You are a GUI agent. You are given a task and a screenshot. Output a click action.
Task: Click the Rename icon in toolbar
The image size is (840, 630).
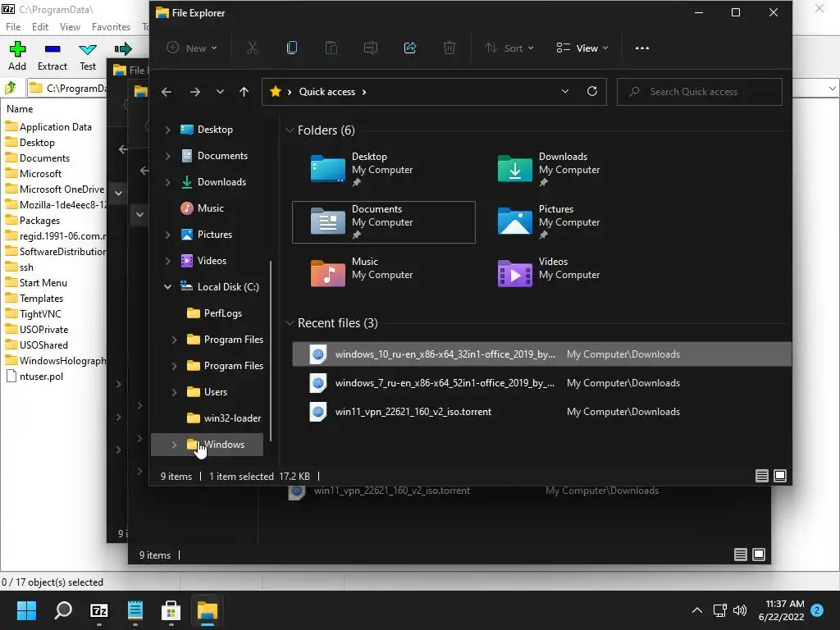point(371,48)
